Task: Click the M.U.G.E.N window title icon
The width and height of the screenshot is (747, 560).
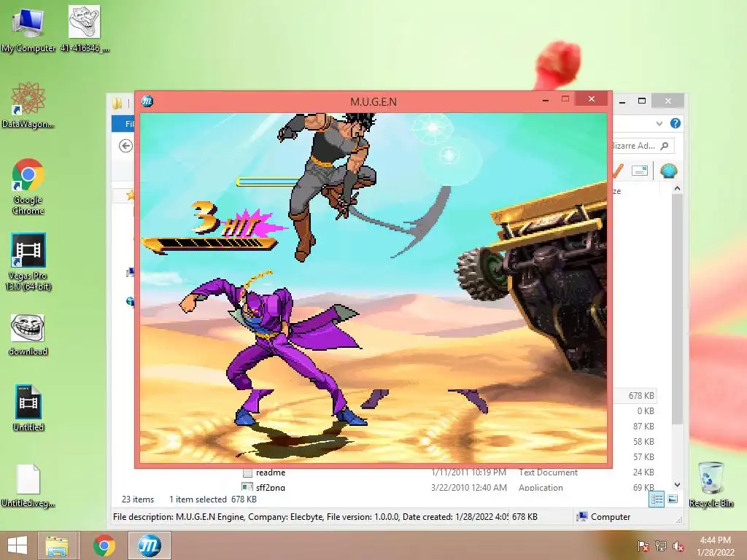Action: point(147,101)
